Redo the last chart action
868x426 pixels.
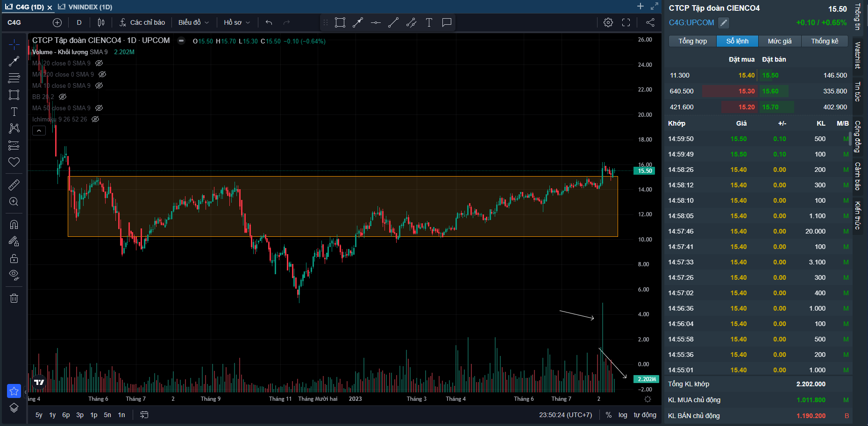(286, 22)
